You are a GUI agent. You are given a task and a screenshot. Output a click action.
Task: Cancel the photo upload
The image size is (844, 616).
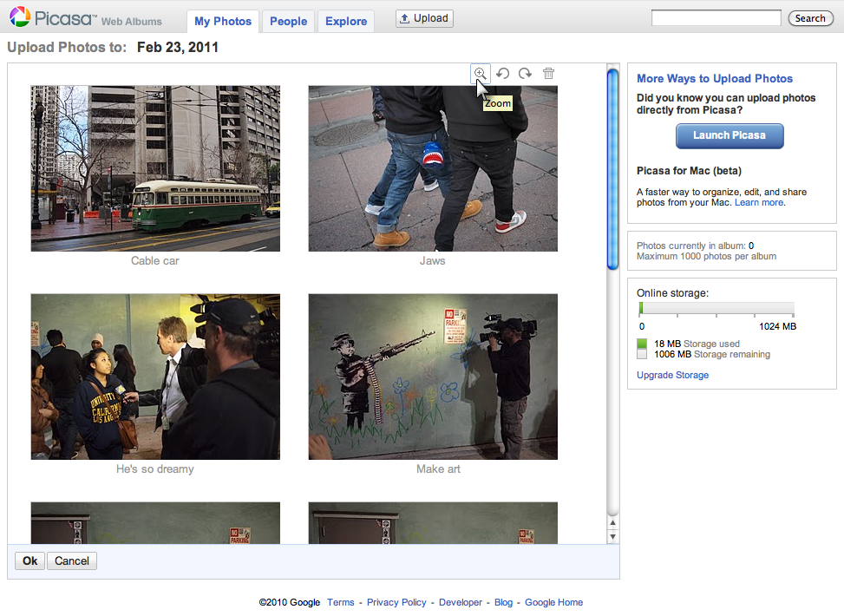click(72, 561)
